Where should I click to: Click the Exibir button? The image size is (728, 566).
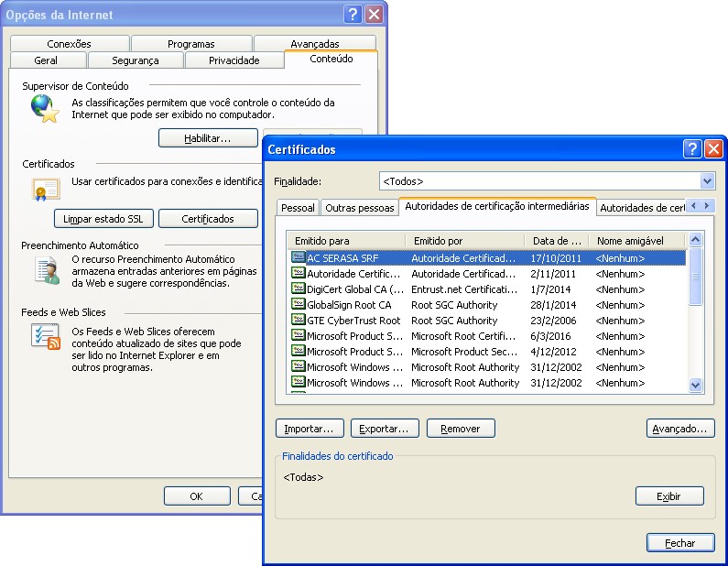(669, 496)
